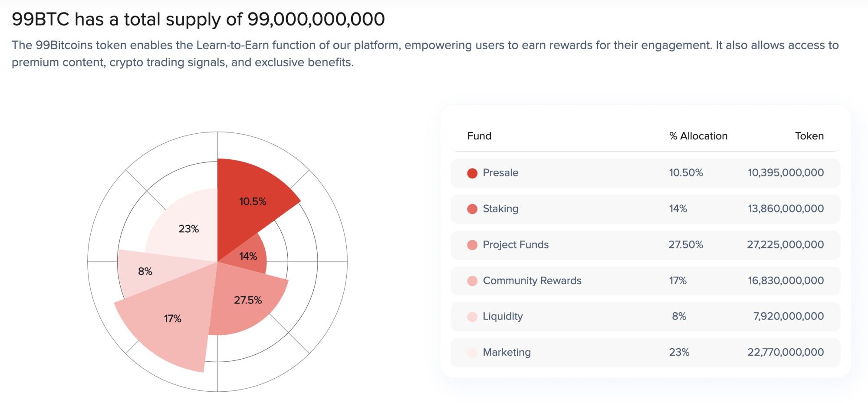The width and height of the screenshot is (868, 403).
Task: Click the Presale token amount 10,395,000,000
Action: [x=785, y=172]
